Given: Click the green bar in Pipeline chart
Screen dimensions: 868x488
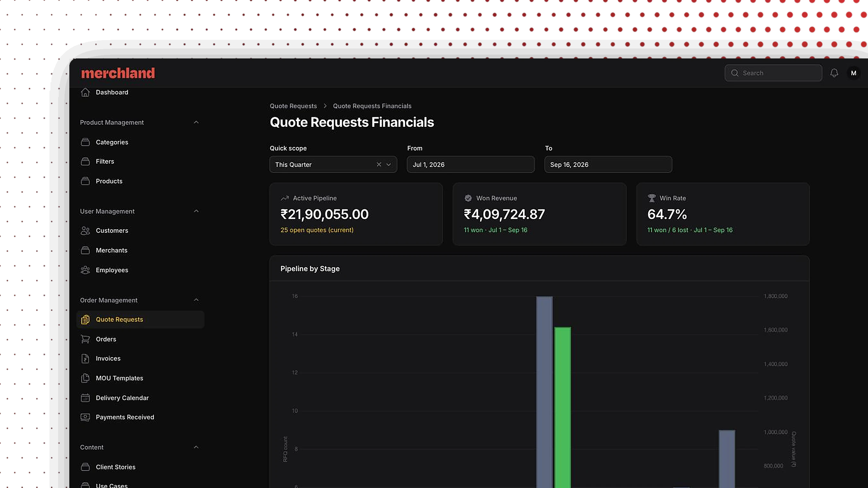Looking at the screenshot, I should [x=562, y=407].
